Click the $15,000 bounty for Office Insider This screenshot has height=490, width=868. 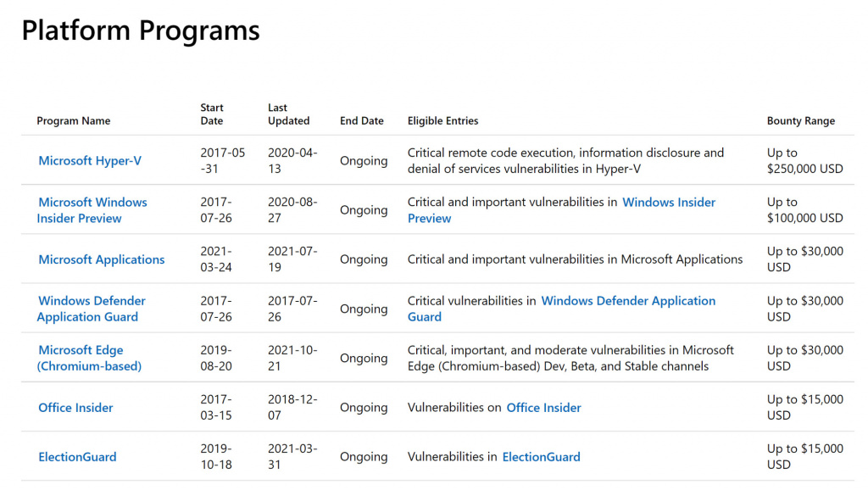[x=805, y=408]
